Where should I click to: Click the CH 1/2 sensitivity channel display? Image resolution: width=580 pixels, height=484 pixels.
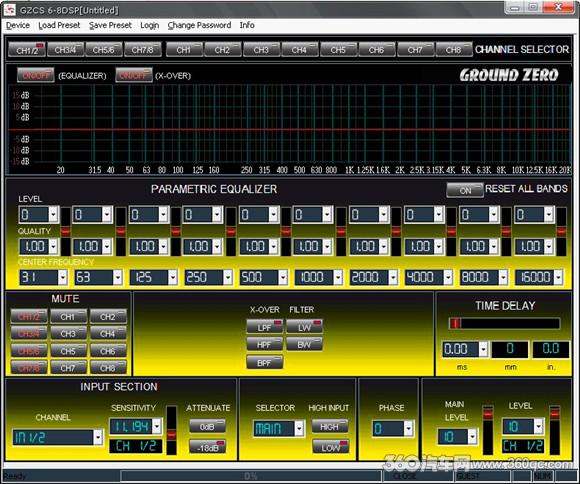(x=135, y=446)
